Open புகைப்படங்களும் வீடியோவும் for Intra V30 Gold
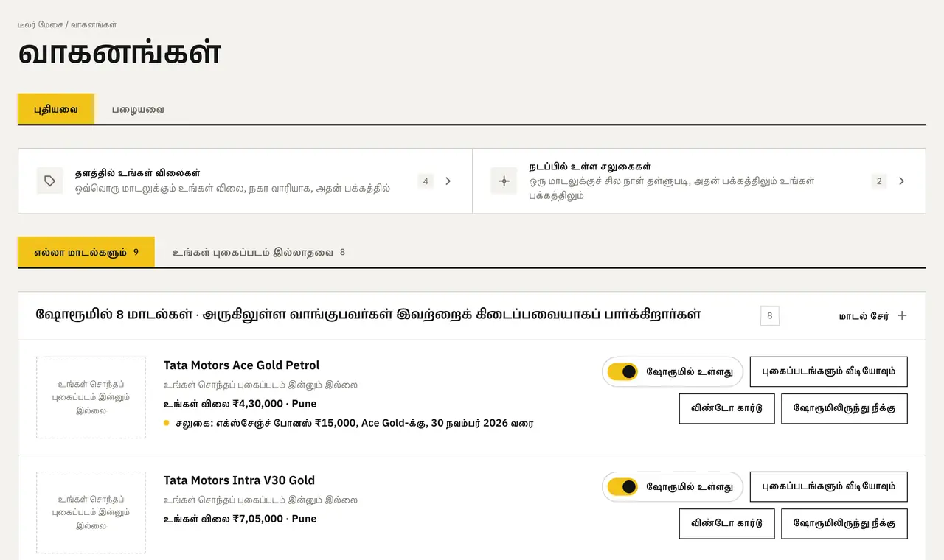Image resolution: width=944 pixels, height=560 pixels. pyautogui.click(x=828, y=486)
